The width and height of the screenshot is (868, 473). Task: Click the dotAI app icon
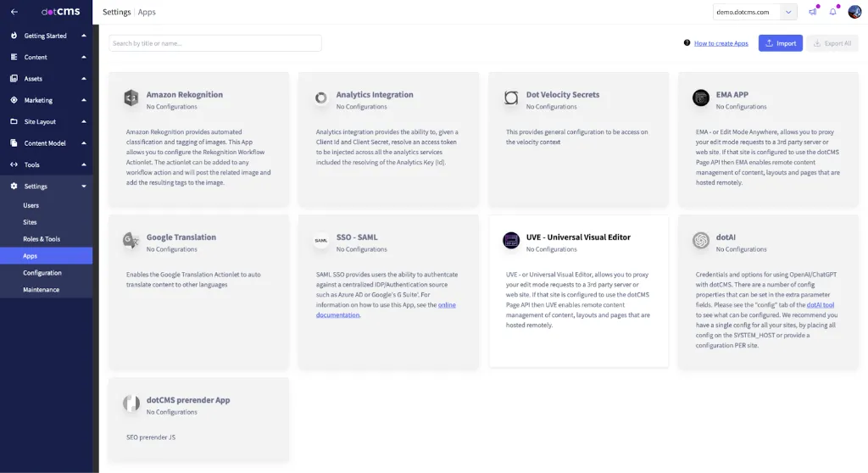tap(700, 241)
